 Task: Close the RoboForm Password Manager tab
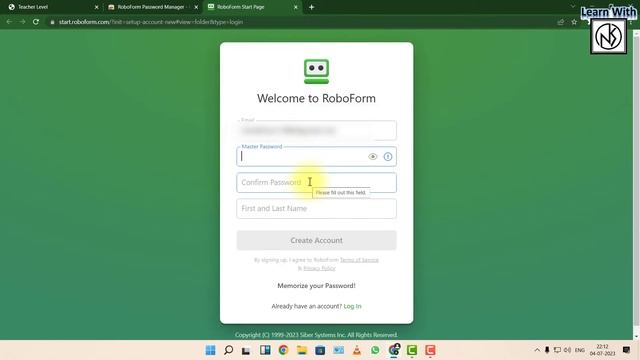pyautogui.click(x=196, y=7)
